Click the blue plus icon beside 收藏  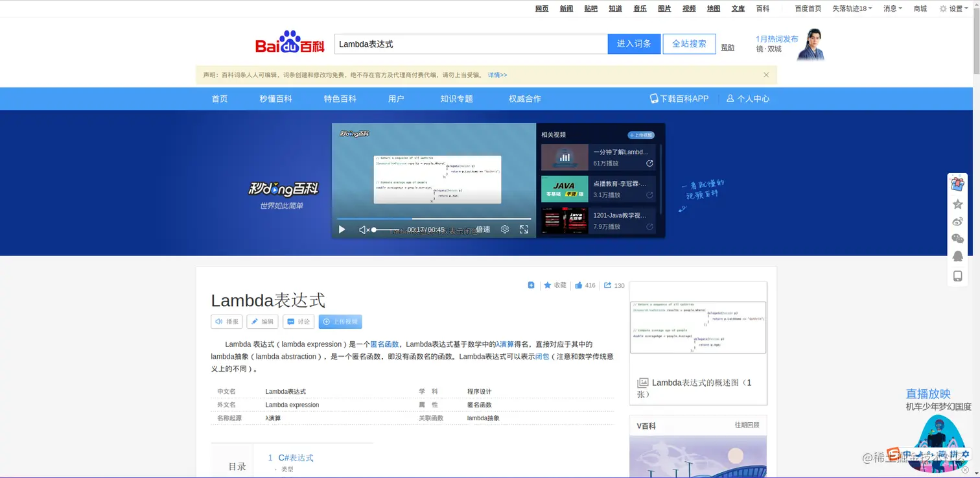[x=531, y=285]
